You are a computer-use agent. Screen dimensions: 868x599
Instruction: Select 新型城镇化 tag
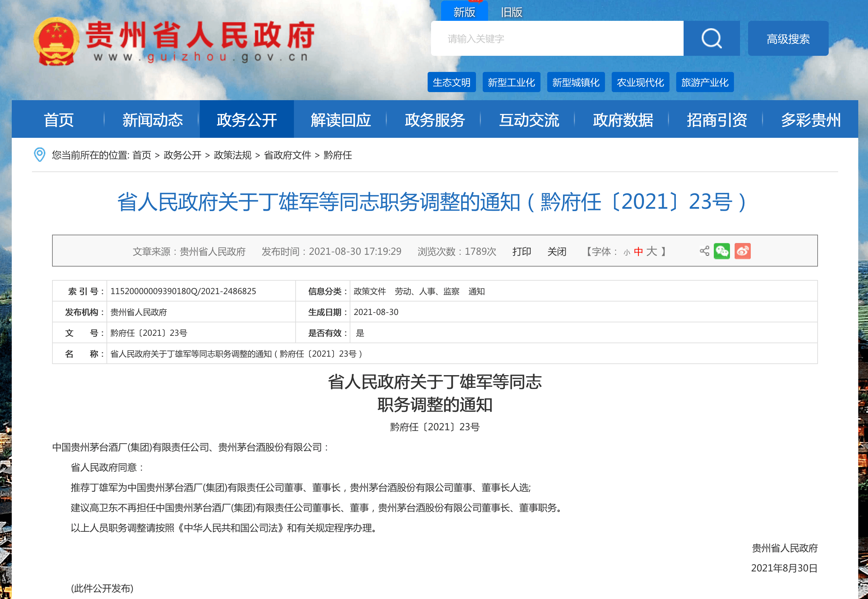point(575,82)
